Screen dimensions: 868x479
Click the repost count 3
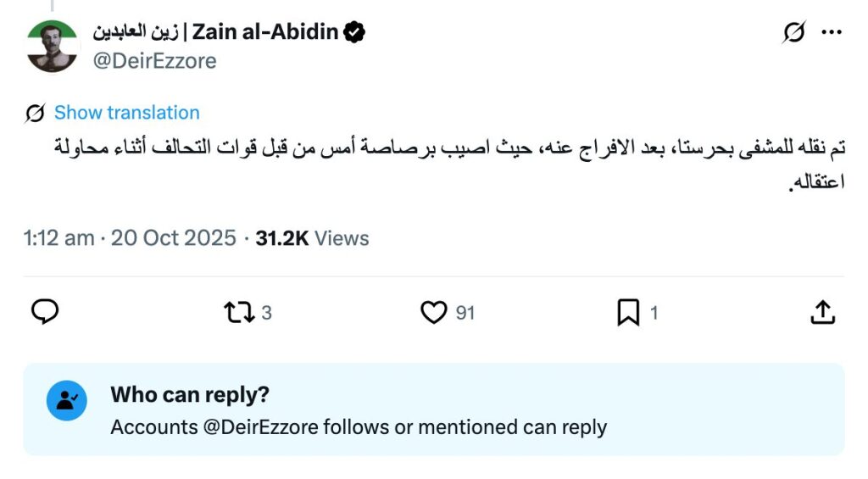[x=266, y=313]
